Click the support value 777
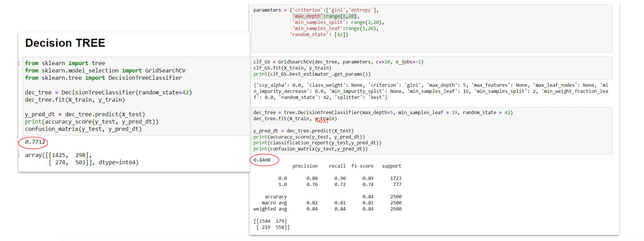This screenshot has width=644, height=241. (397, 185)
